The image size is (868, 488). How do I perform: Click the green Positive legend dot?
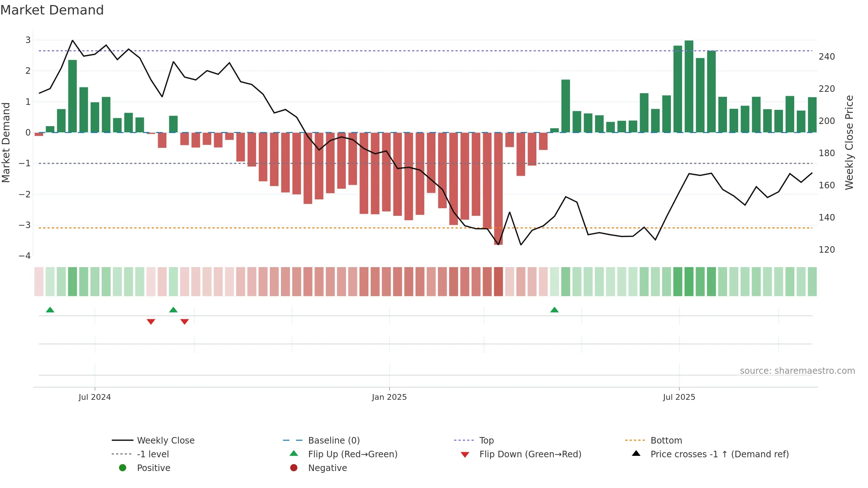123,468
